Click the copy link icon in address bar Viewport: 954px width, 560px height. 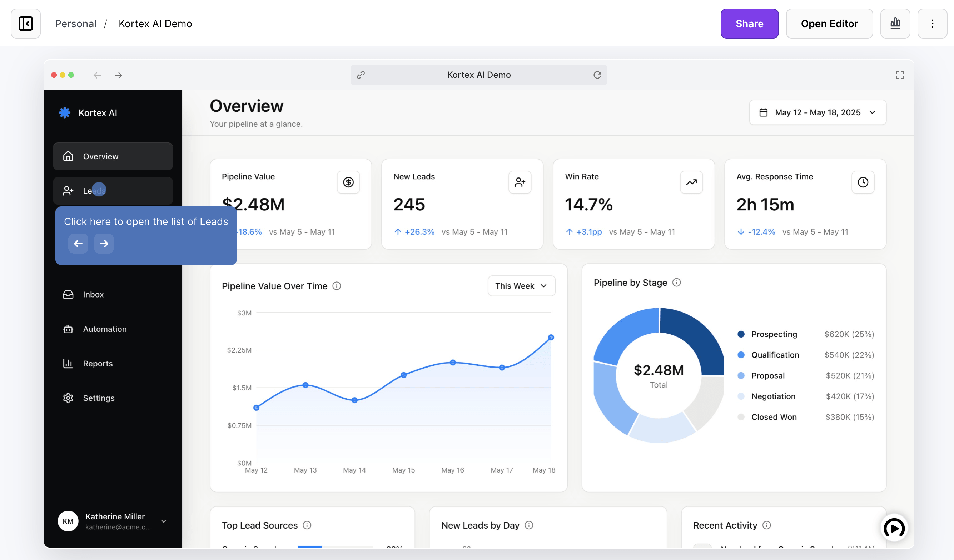tap(361, 75)
